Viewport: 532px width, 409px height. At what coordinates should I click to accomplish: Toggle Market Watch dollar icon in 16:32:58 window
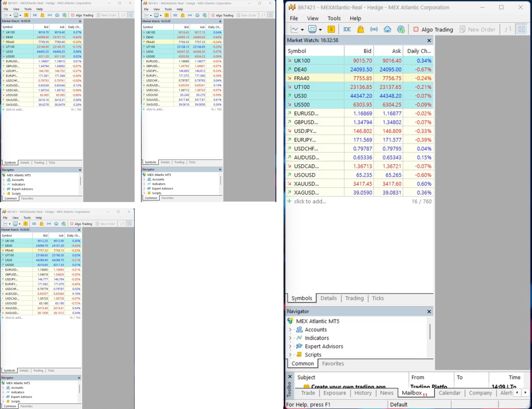coord(331,29)
